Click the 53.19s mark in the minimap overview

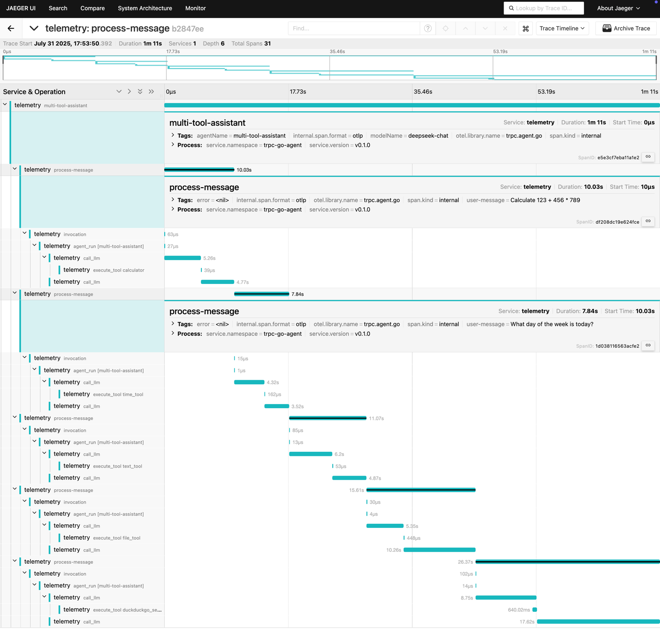[500, 51]
